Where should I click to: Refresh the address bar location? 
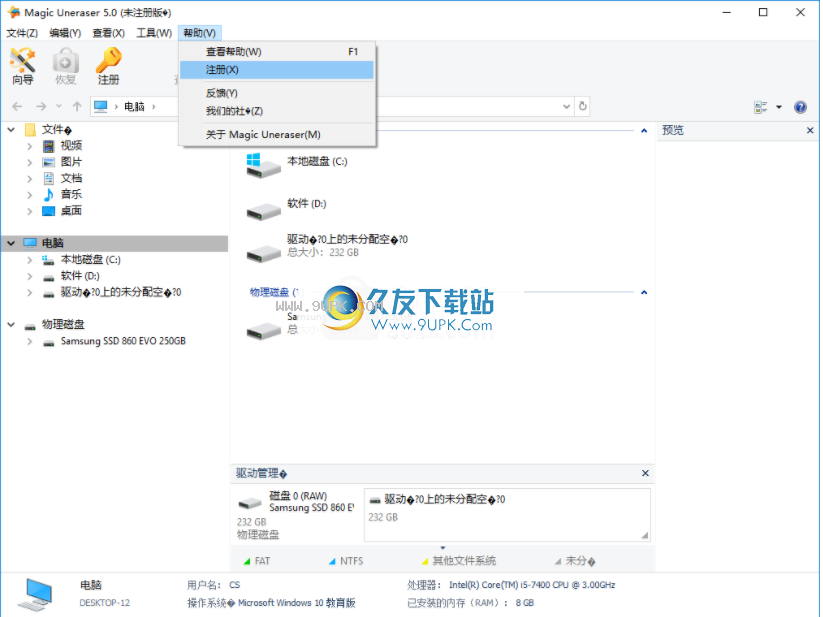coord(583,107)
